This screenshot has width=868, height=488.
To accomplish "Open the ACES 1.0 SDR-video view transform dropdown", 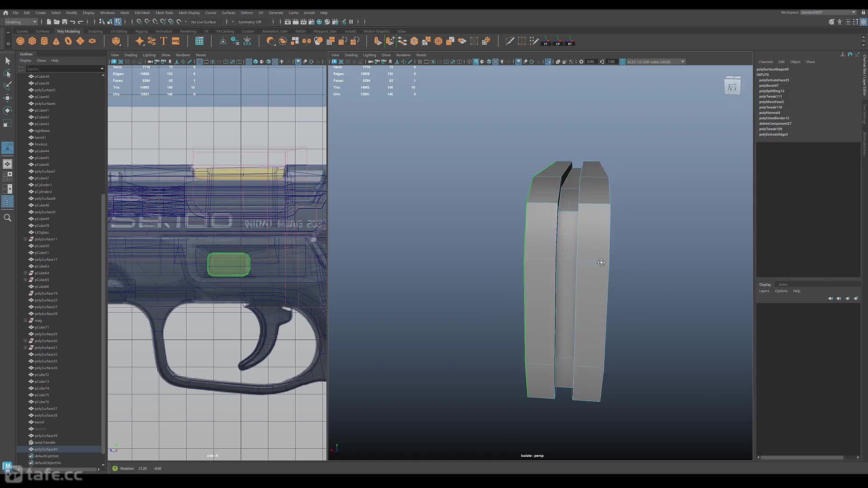I will click(x=656, y=61).
